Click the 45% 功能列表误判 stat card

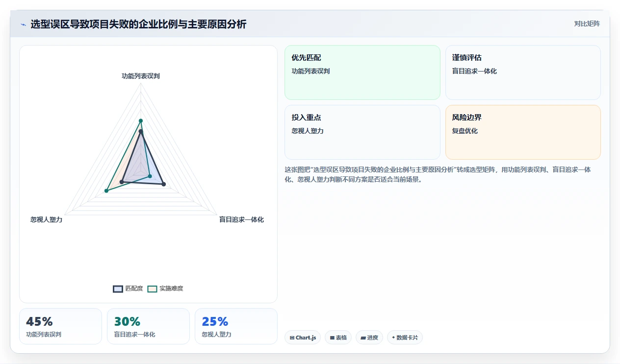point(60,326)
